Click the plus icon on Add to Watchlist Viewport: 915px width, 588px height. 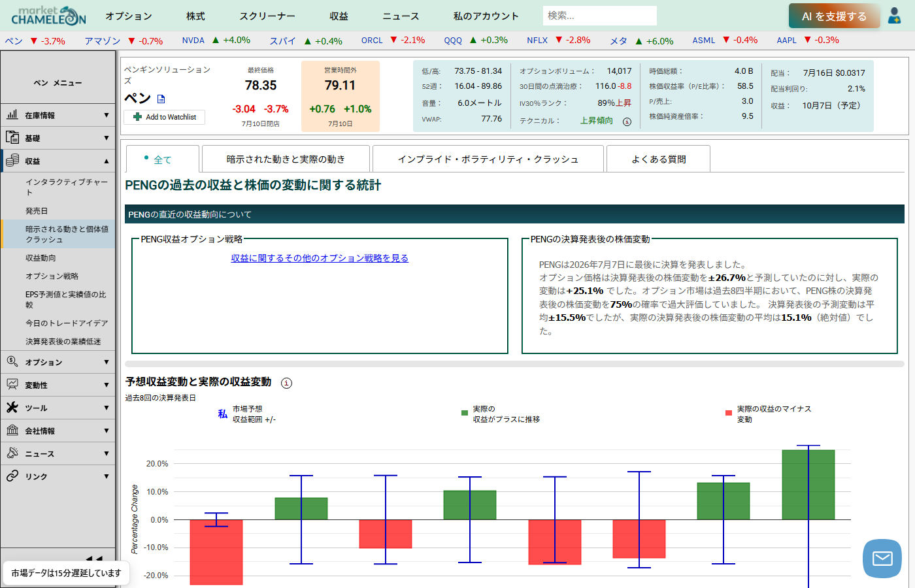click(x=137, y=117)
